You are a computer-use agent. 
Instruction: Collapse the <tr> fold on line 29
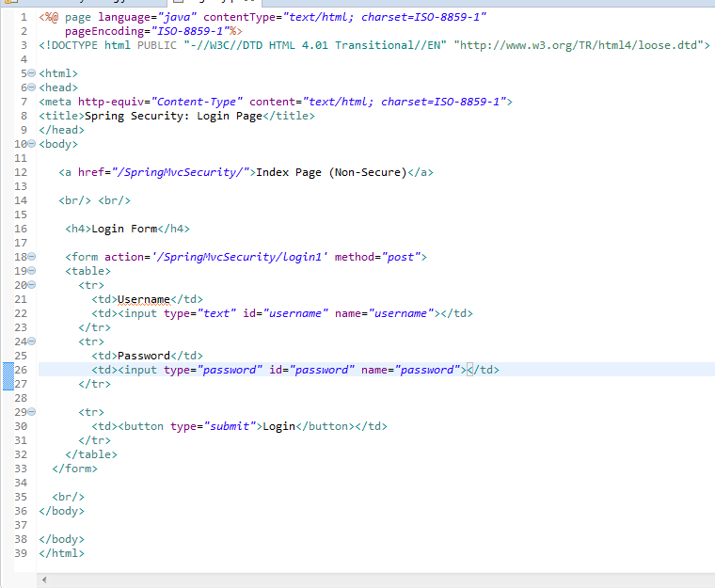(x=31, y=411)
